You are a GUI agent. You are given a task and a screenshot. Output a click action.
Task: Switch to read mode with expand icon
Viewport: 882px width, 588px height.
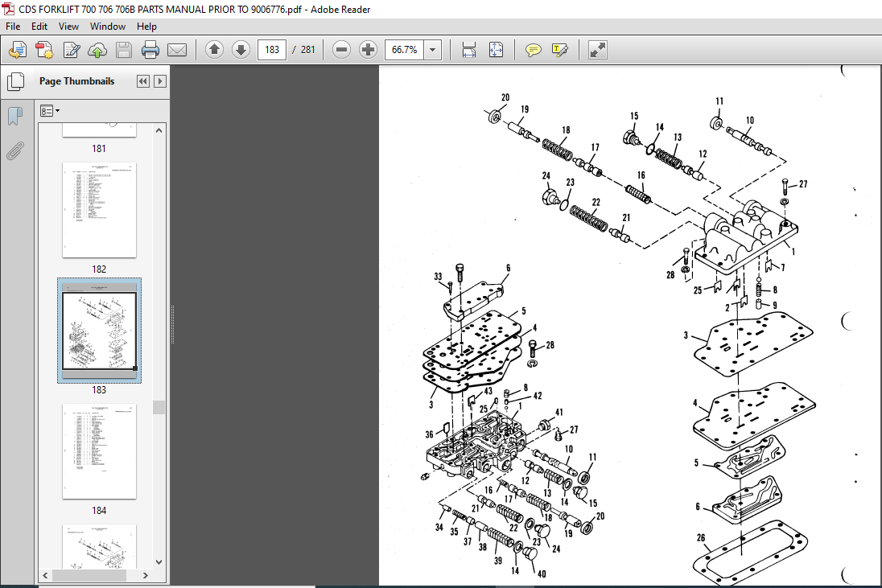tap(597, 50)
